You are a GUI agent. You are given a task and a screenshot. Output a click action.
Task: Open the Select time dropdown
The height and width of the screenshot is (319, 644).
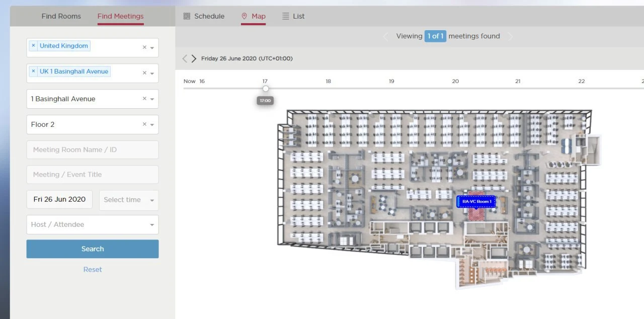pyautogui.click(x=129, y=200)
